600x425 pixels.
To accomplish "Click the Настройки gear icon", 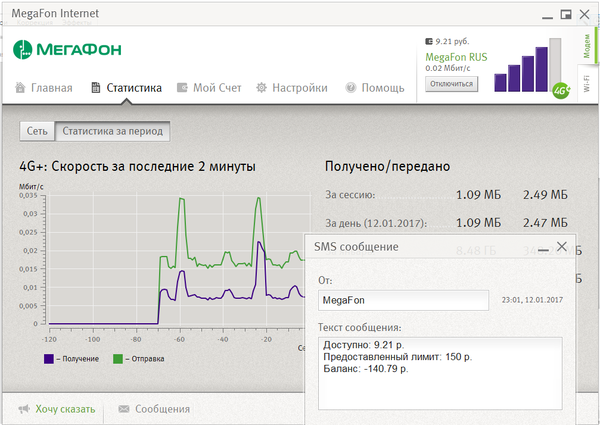I will click(x=262, y=88).
